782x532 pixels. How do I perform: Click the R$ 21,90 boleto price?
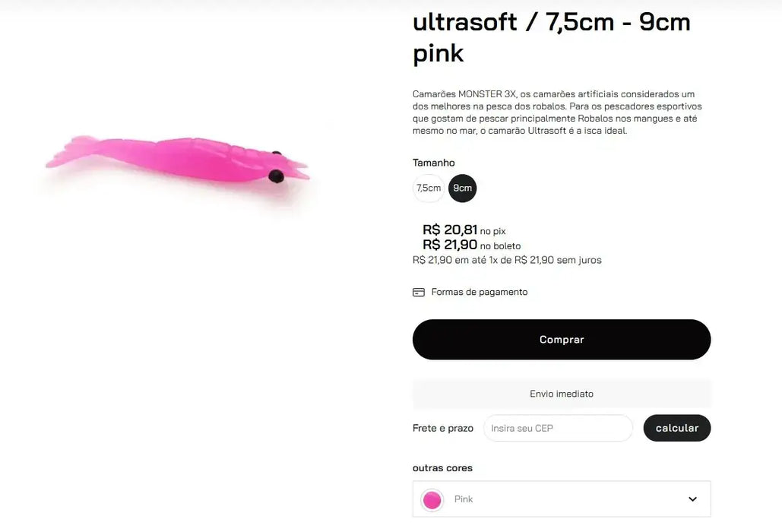[x=450, y=245]
